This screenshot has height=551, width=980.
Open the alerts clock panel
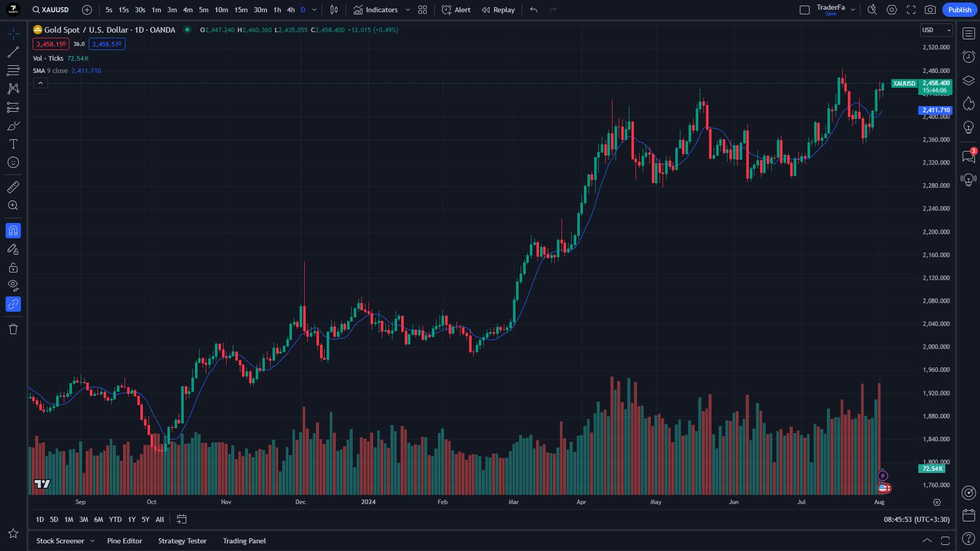pos(969,57)
